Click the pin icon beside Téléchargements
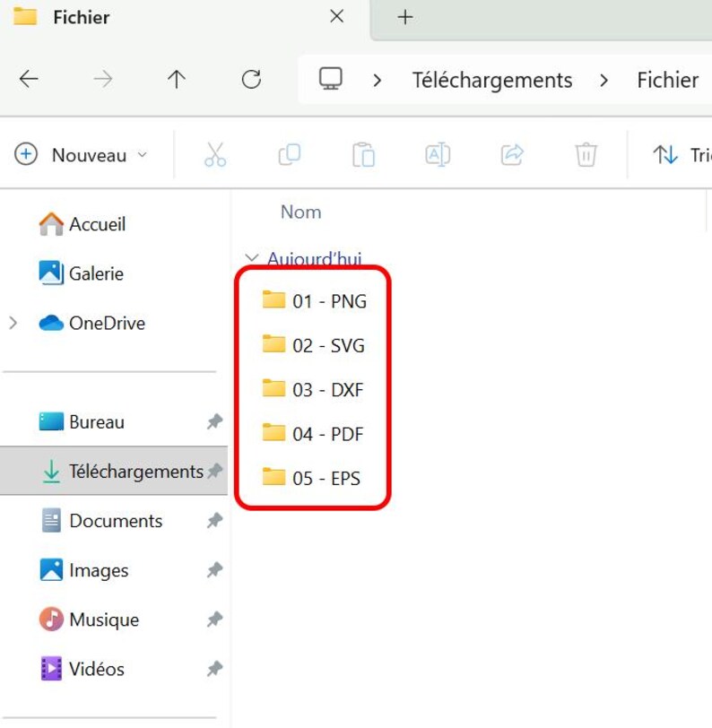The height and width of the screenshot is (728, 712). 214,471
